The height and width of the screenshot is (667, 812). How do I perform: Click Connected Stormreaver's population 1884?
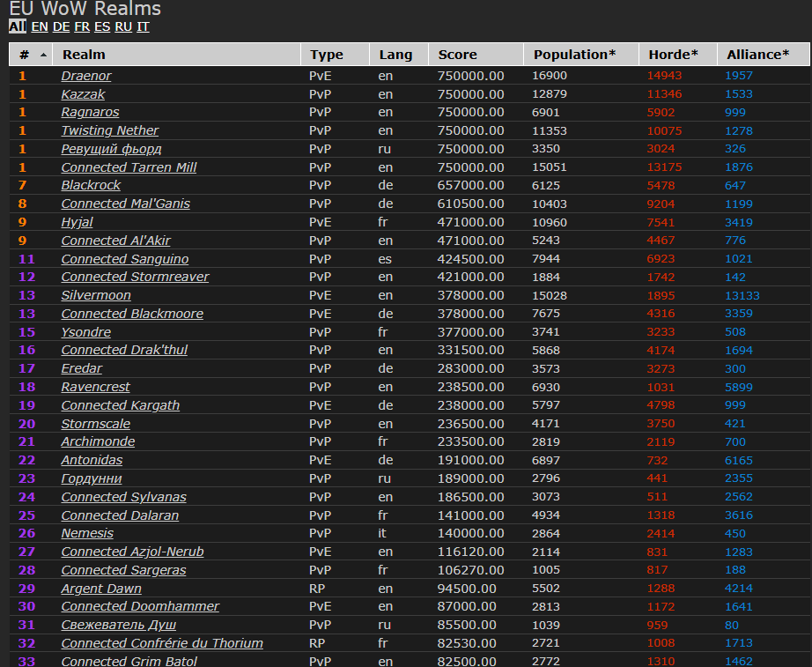pyautogui.click(x=546, y=278)
